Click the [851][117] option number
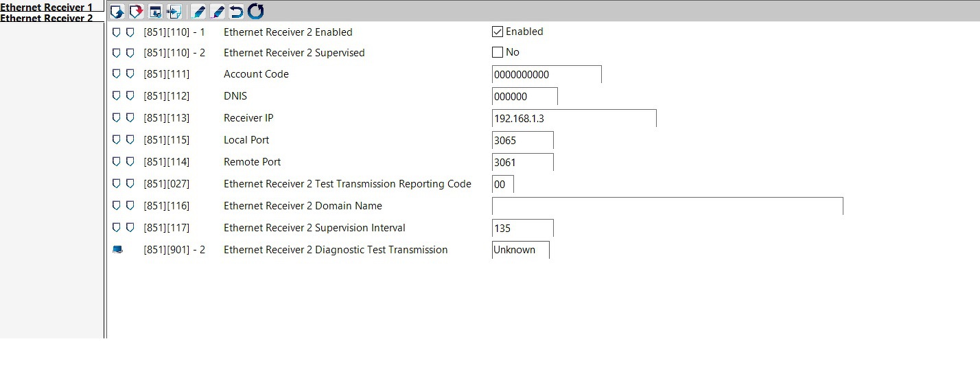The width and height of the screenshot is (980, 372). (167, 228)
